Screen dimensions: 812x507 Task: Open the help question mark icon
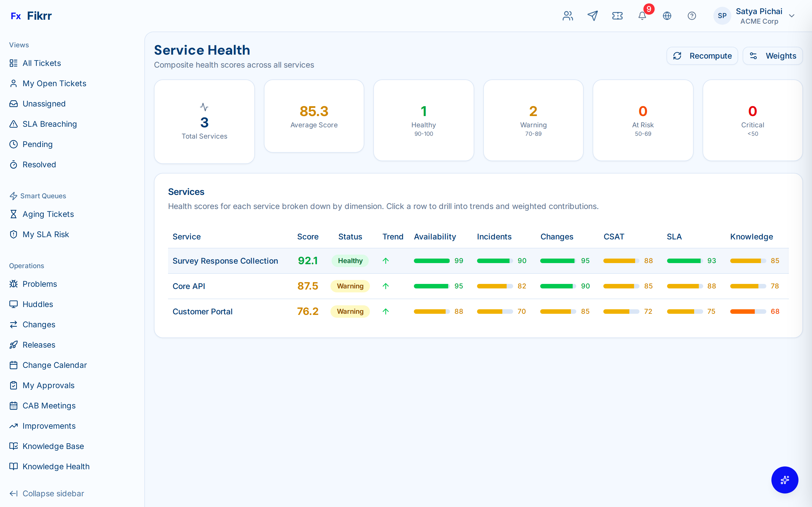coord(692,16)
